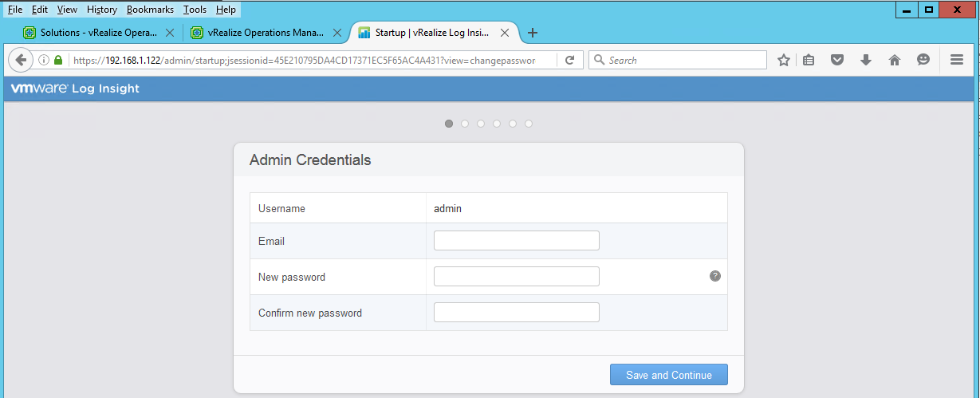This screenshot has height=398, width=980.
Task: Click the admin username value
Action: pyautogui.click(x=447, y=209)
